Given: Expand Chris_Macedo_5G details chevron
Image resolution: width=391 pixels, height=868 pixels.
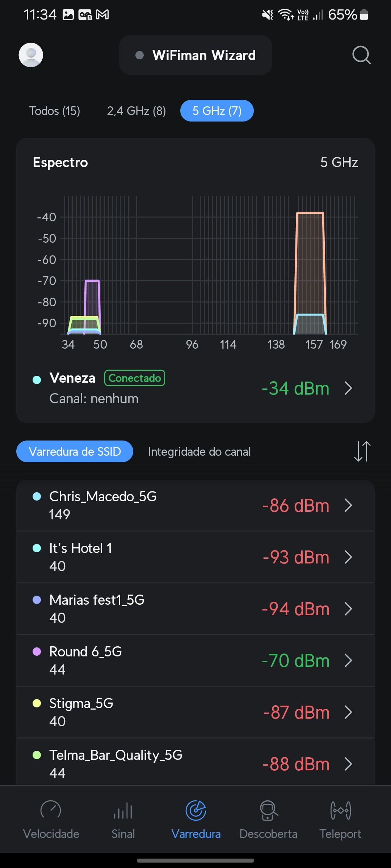Looking at the screenshot, I should pos(348,505).
